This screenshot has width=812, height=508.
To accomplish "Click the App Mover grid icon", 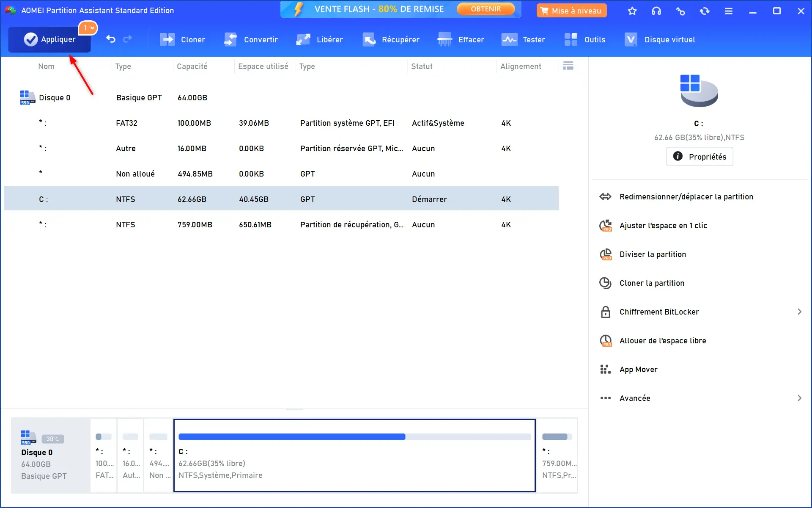I will pyautogui.click(x=605, y=370).
